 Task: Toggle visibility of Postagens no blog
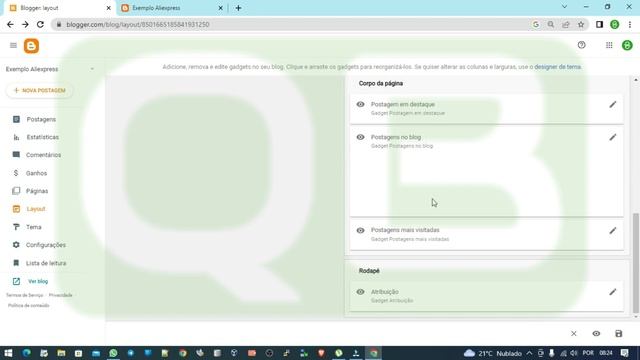360,137
